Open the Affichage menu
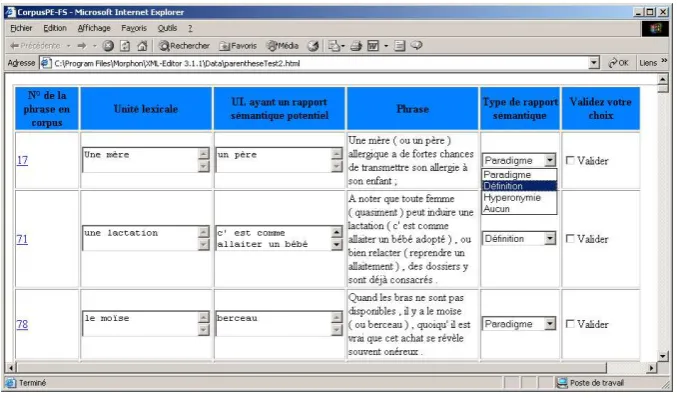 pos(94,28)
